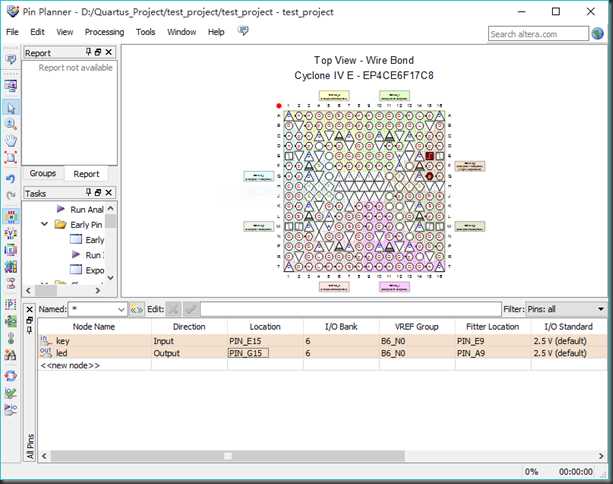Float the All Pins panel

tap(29, 320)
